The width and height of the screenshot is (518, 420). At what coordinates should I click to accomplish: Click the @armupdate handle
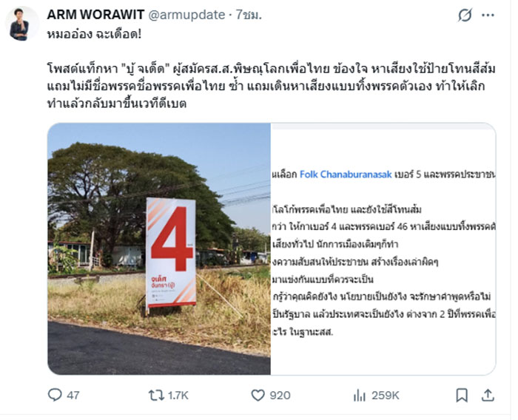(x=187, y=15)
